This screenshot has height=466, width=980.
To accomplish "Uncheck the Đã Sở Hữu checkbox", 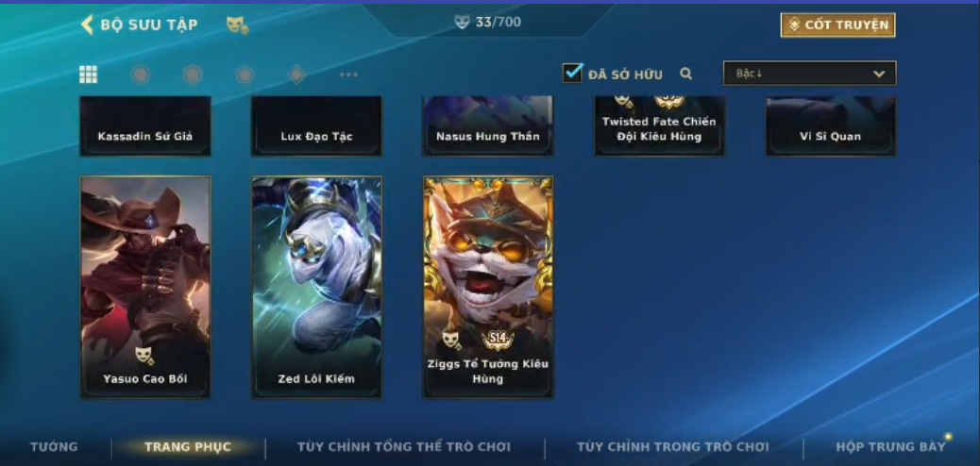I will pos(572,73).
